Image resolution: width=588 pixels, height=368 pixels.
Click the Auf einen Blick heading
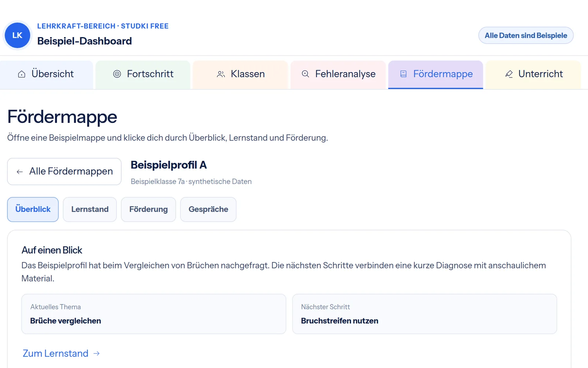52,250
